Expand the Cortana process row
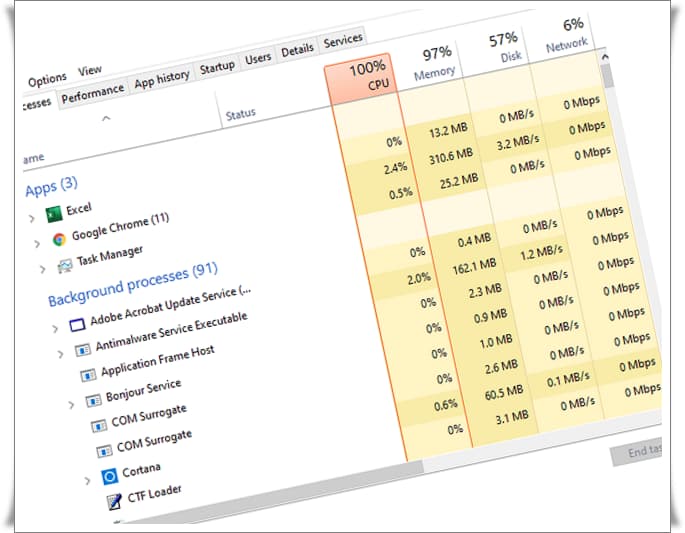The width and height of the screenshot is (685, 533). [87, 481]
